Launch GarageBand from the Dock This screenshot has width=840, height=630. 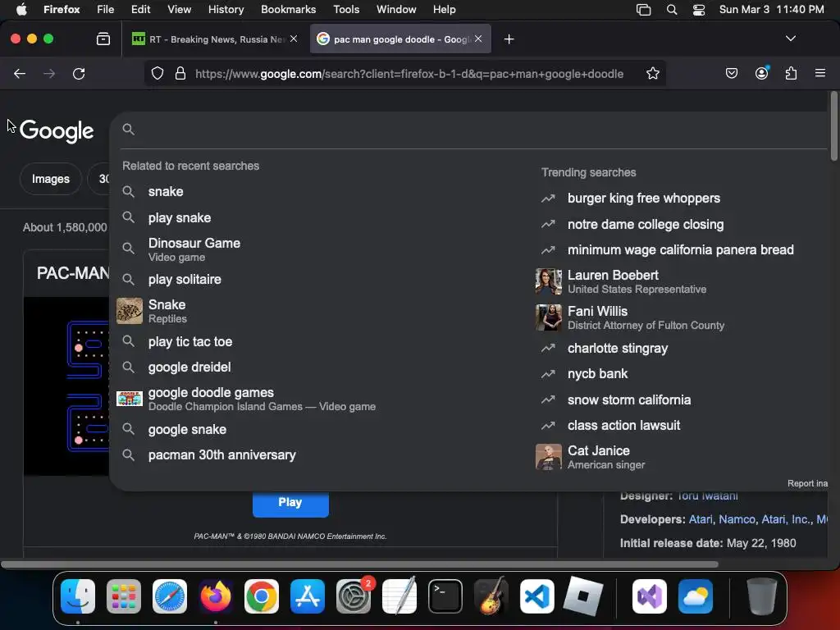tap(491, 596)
